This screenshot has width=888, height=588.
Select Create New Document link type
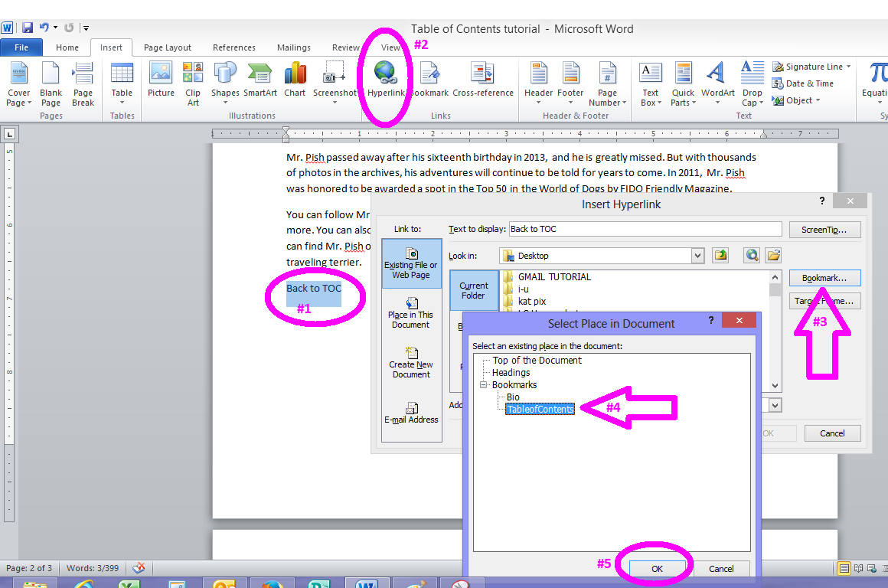pyautogui.click(x=411, y=363)
